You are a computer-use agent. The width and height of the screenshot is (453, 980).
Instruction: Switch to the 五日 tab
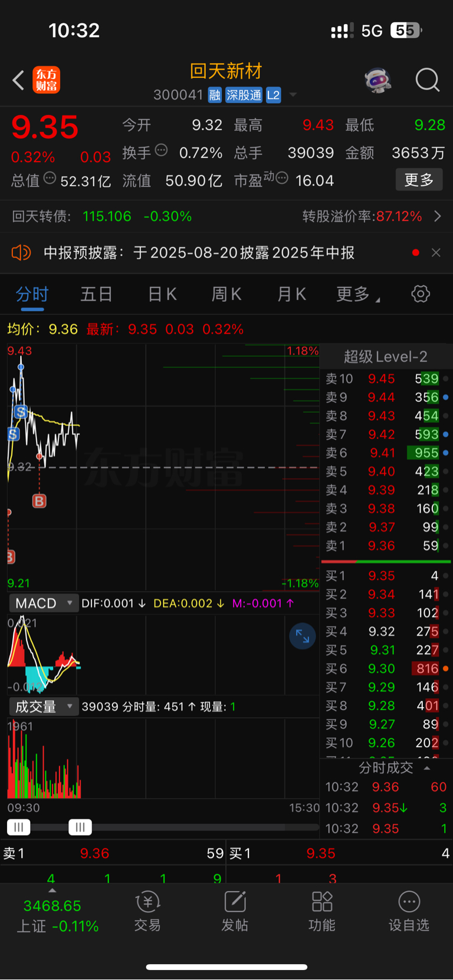tap(96, 294)
